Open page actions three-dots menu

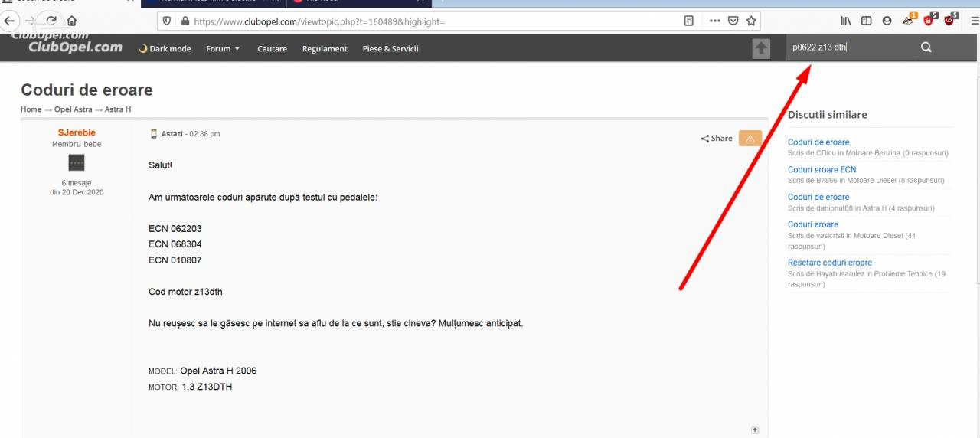(x=716, y=21)
